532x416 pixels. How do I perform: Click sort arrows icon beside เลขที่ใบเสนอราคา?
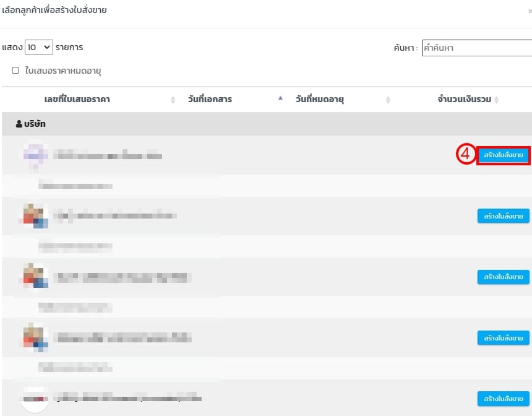173,100
